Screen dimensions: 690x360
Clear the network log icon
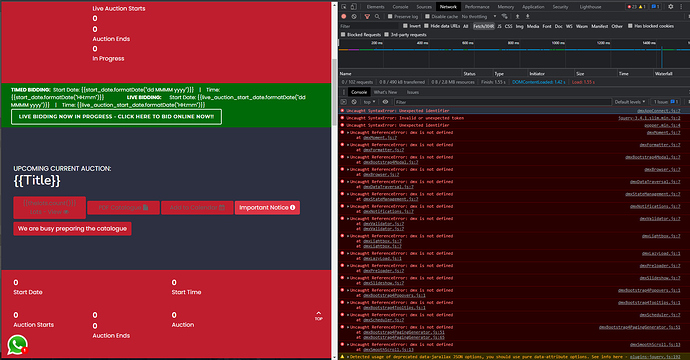pos(354,16)
